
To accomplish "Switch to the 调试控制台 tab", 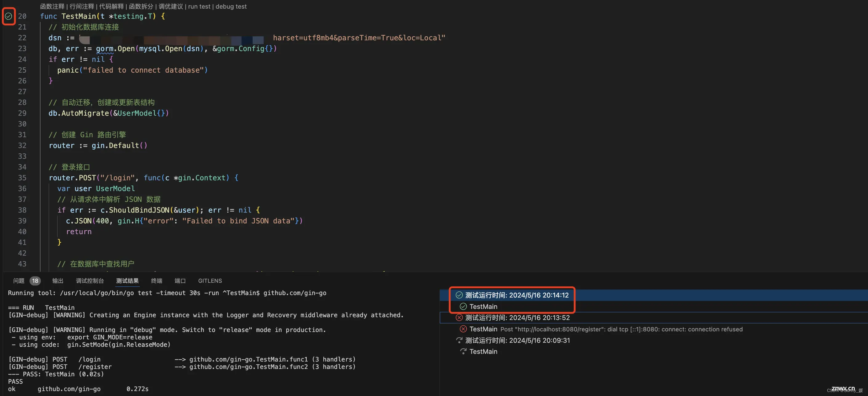I will pyautogui.click(x=90, y=281).
